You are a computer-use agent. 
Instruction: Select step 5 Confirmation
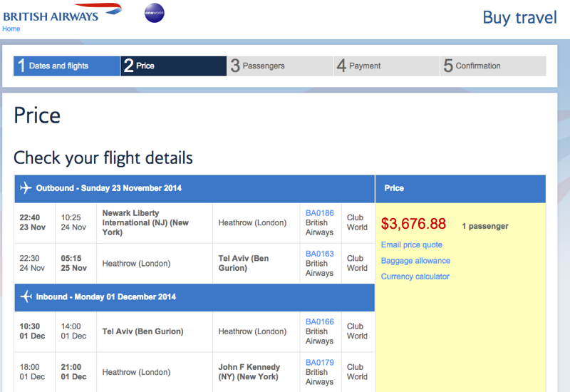493,66
